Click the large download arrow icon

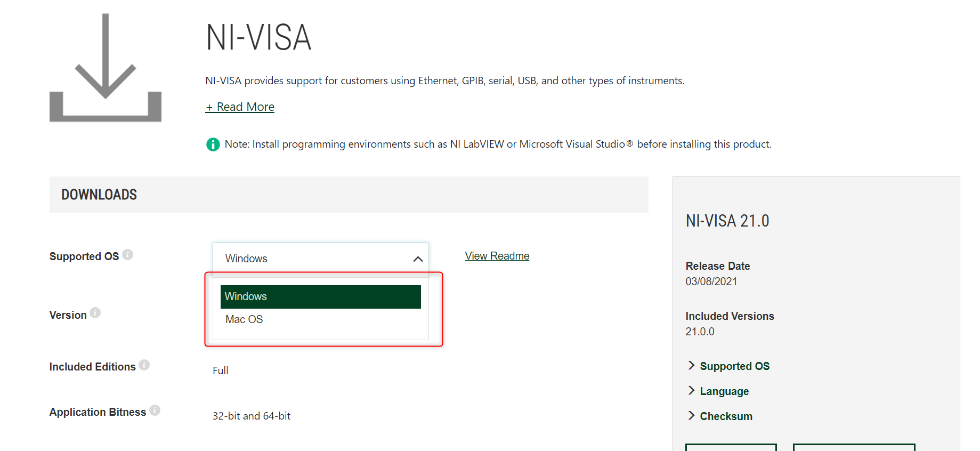point(106,68)
